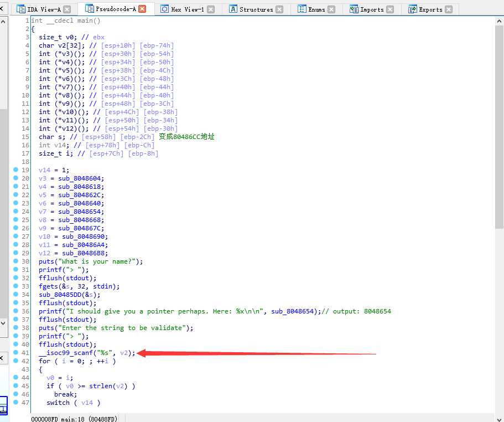Click the "char v2[32]" declaration
This screenshot has height=422, width=504.
[x=62, y=45]
